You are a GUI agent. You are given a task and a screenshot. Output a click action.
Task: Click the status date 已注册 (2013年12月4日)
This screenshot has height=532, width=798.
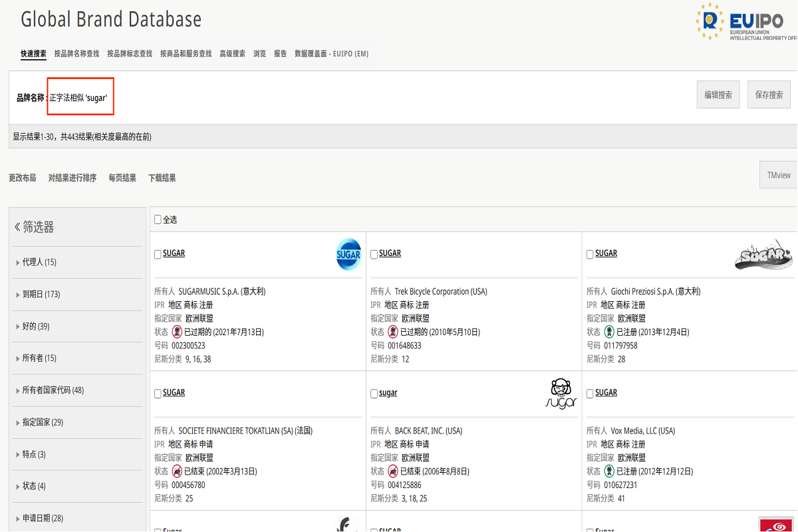(x=653, y=332)
